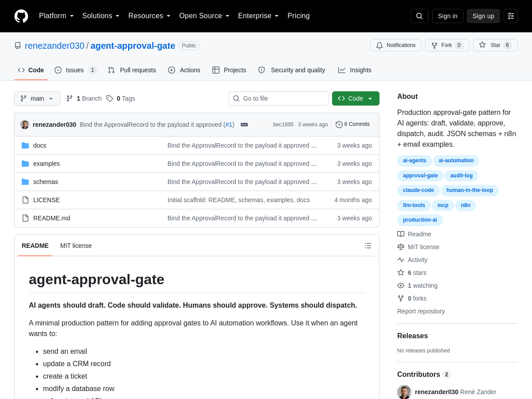Open Initial scaffold commit message on LICENSE row

pyautogui.click(x=239, y=200)
